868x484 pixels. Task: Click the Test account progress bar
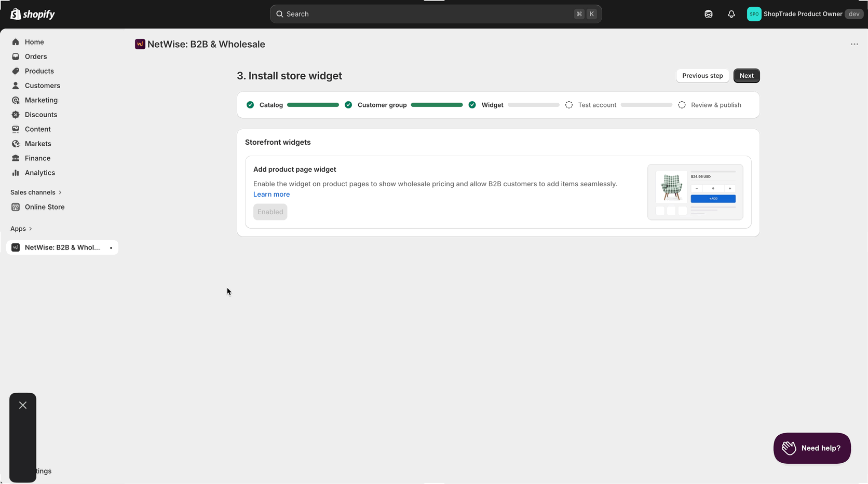pyautogui.click(x=646, y=105)
